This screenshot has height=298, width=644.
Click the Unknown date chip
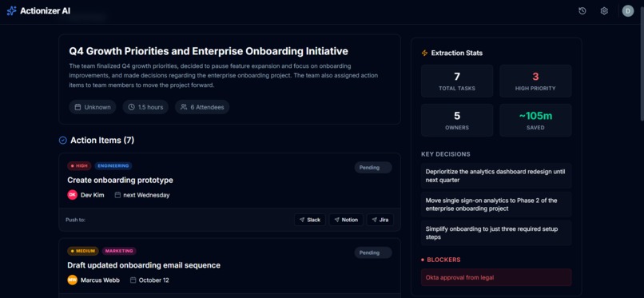coord(93,107)
